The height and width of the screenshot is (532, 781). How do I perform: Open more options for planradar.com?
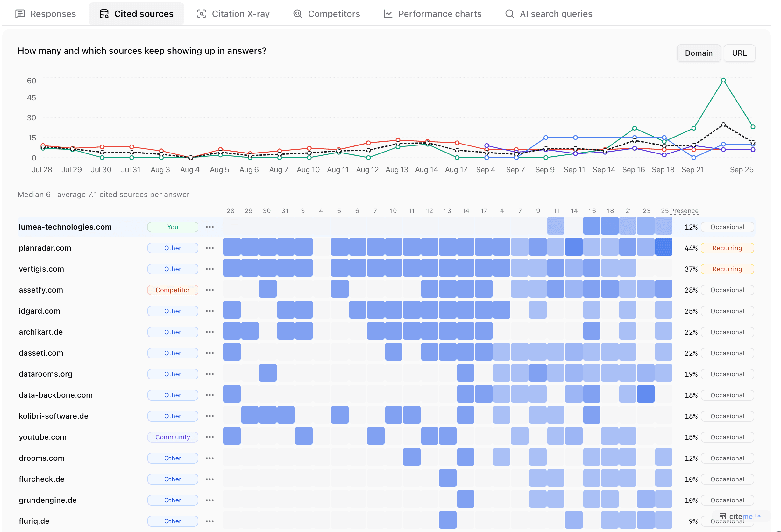click(x=210, y=248)
